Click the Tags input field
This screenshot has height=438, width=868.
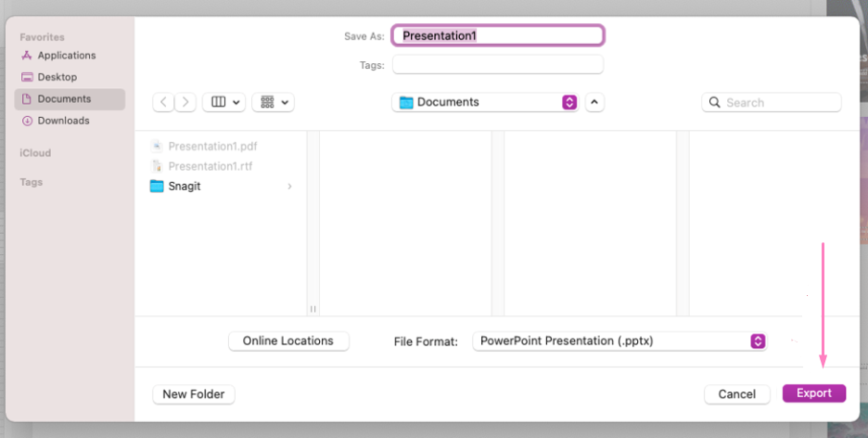[498, 65]
